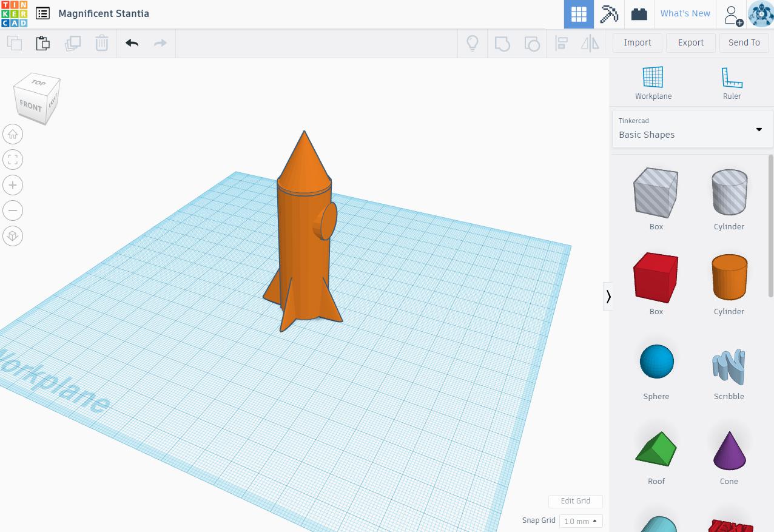The width and height of the screenshot is (774, 532).
Task: Fit all in view
Action: [x=13, y=160]
